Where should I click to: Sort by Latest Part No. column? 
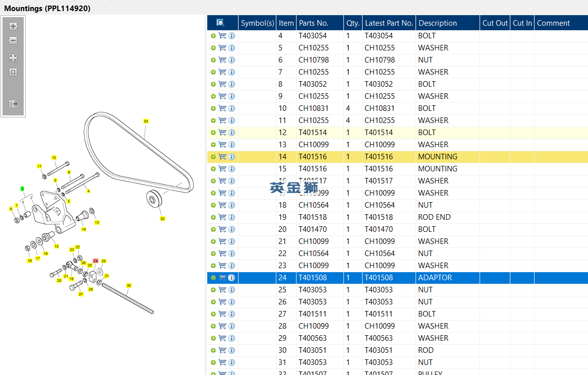[x=389, y=23]
